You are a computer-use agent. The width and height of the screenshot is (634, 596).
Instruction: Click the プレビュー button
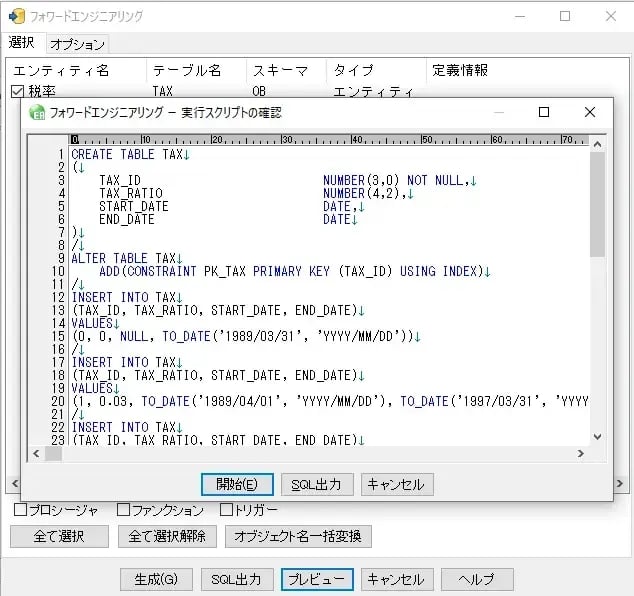(316, 579)
